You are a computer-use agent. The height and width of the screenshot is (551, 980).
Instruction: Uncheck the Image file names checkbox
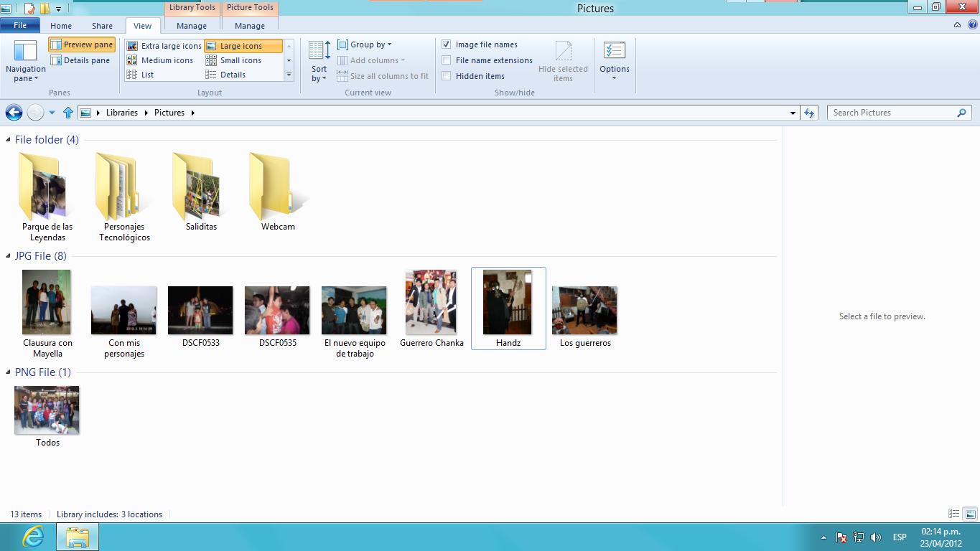click(447, 44)
